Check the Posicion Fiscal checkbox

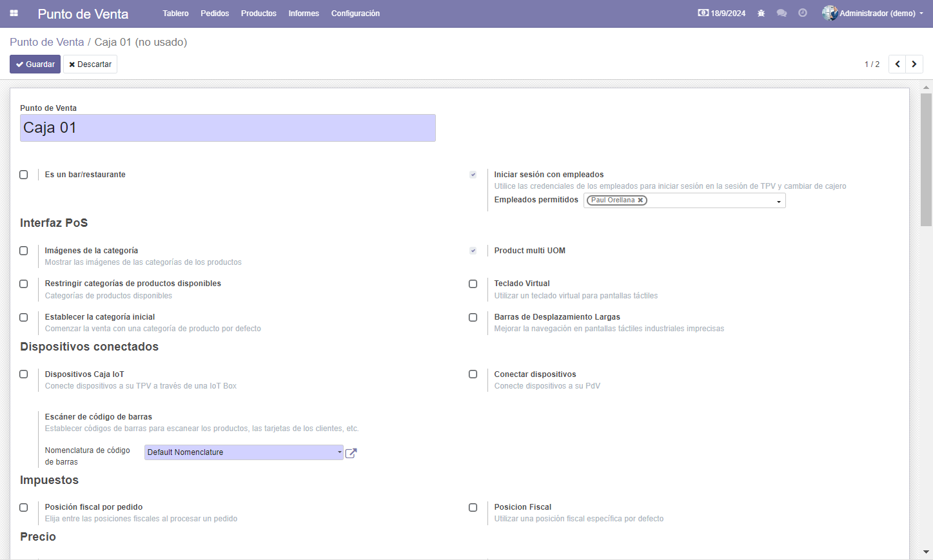(x=473, y=508)
